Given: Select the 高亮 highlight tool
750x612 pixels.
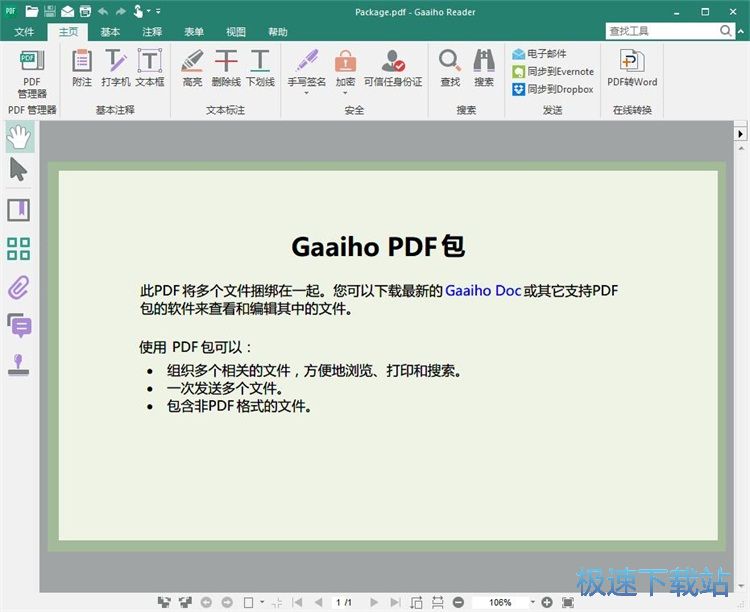Looking at the screenshot, I should pos(193,67).
